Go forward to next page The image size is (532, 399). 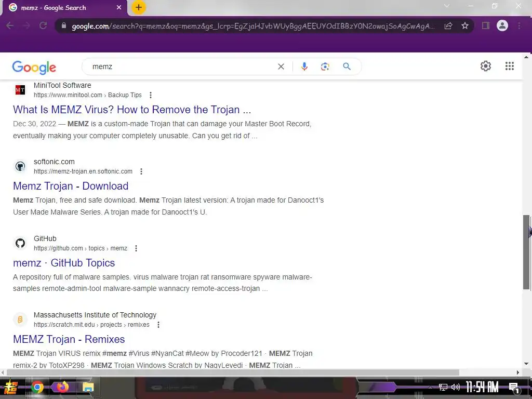[x=26, y=26]
